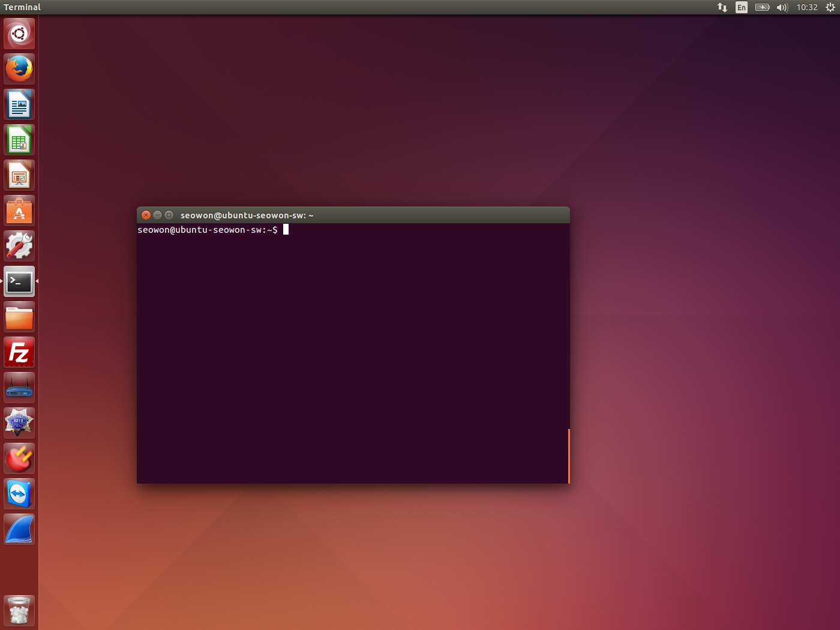
Task: Launch Firefox web browser from dock
Action: point(19,69)
